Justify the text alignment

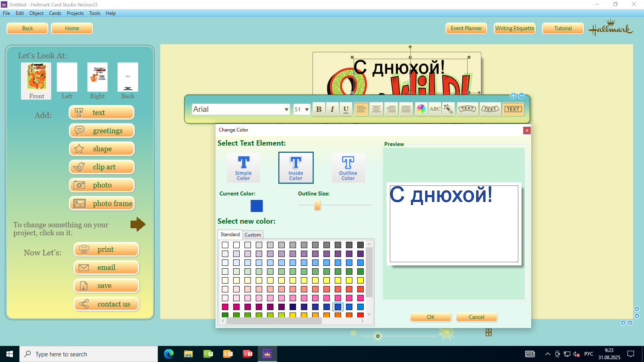[x=406, y=109]
